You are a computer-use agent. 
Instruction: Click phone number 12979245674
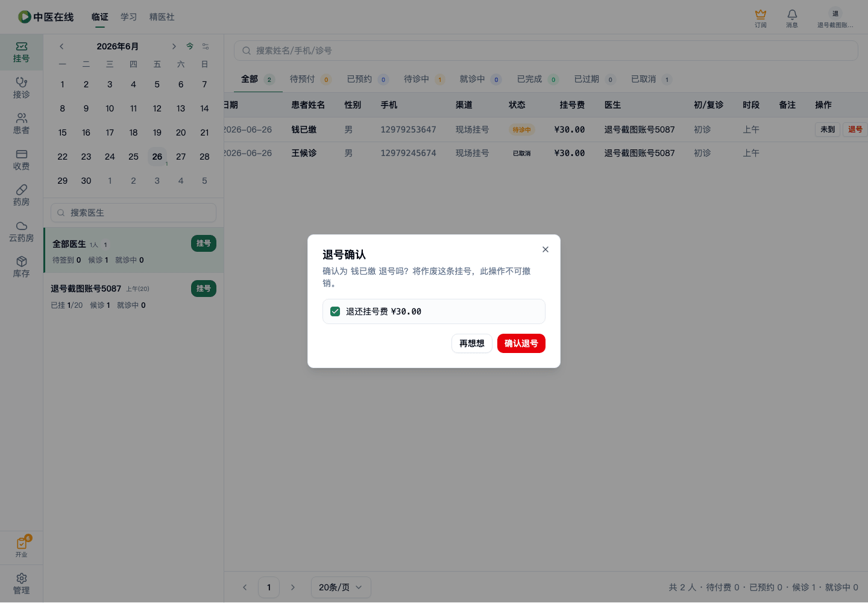(408, 153)
